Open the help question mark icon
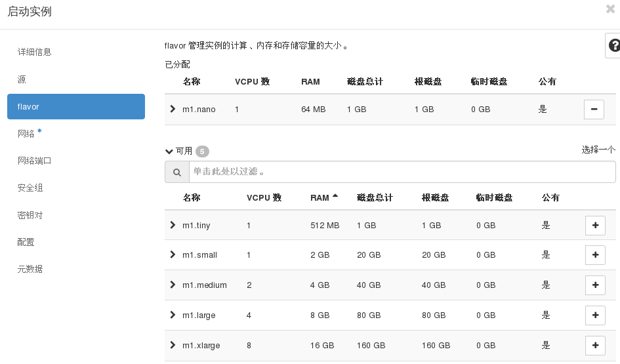 tap(614, 45)
